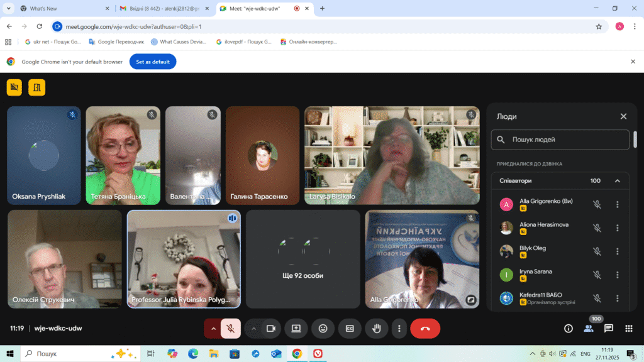Open the emoji reactions button
This screenshot has width=644, height=362.
323,328
